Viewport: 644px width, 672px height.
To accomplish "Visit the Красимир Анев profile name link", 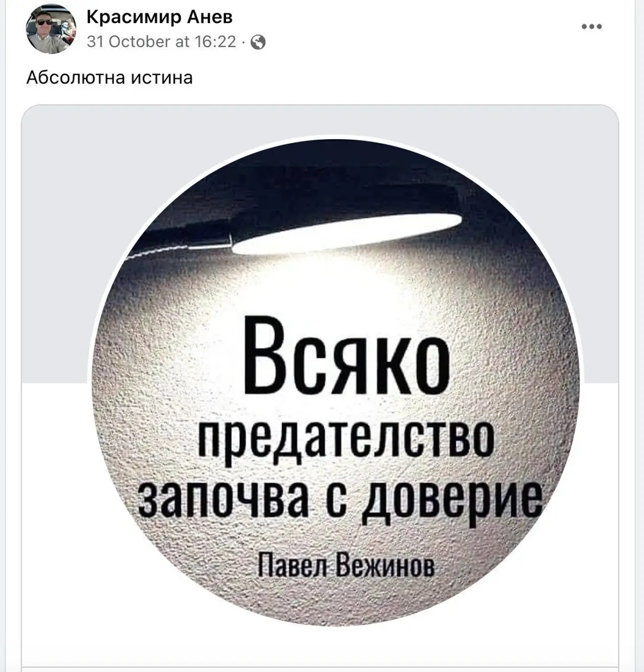I will coord(160,17).
